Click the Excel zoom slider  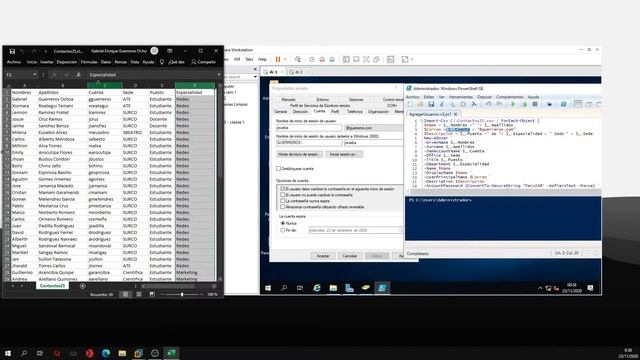pos(182,294)
